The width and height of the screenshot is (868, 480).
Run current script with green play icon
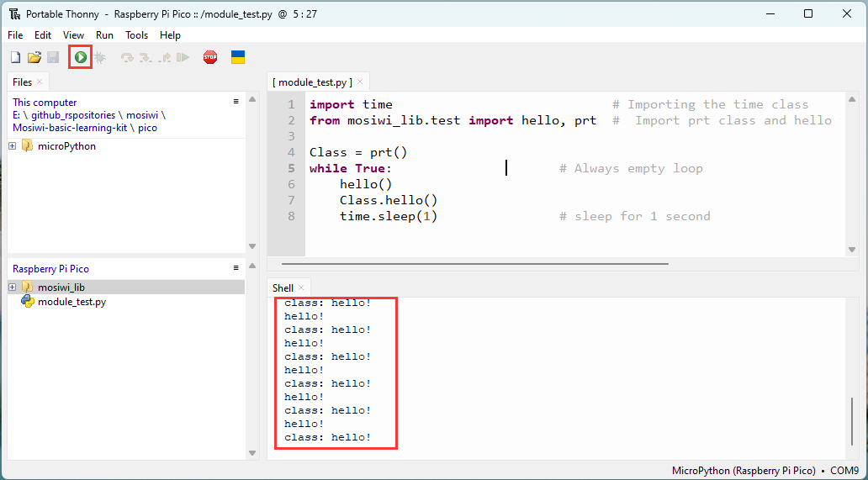tap(81, 57)
